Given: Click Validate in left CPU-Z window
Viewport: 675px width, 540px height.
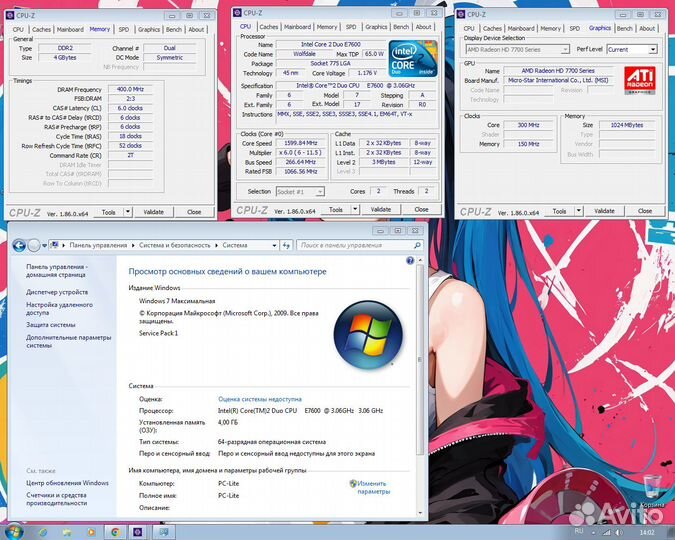Looking at the screenshot, I should [153, 212].
